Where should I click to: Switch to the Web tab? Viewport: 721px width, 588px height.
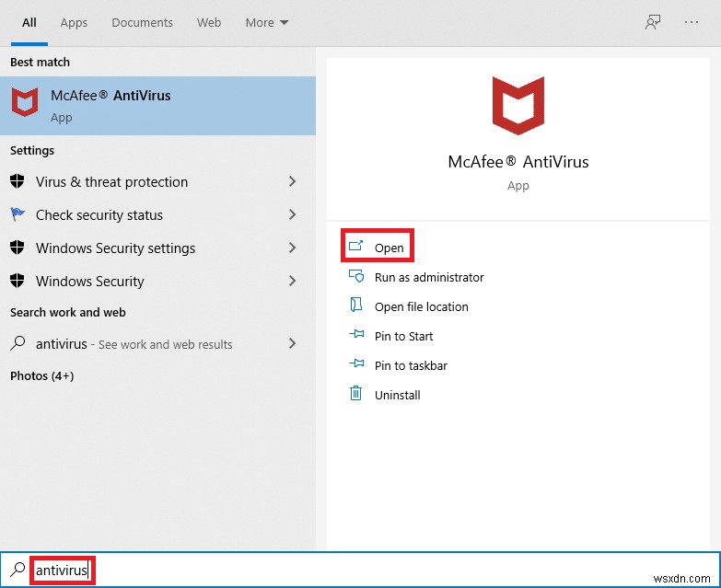(209, 22)
